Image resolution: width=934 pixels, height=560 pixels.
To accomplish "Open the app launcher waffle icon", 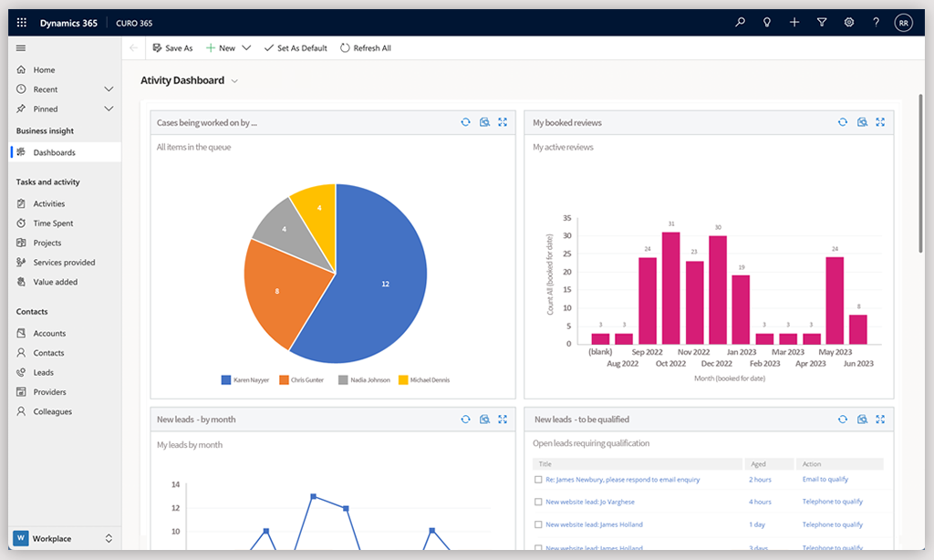I will click(22, 23).
